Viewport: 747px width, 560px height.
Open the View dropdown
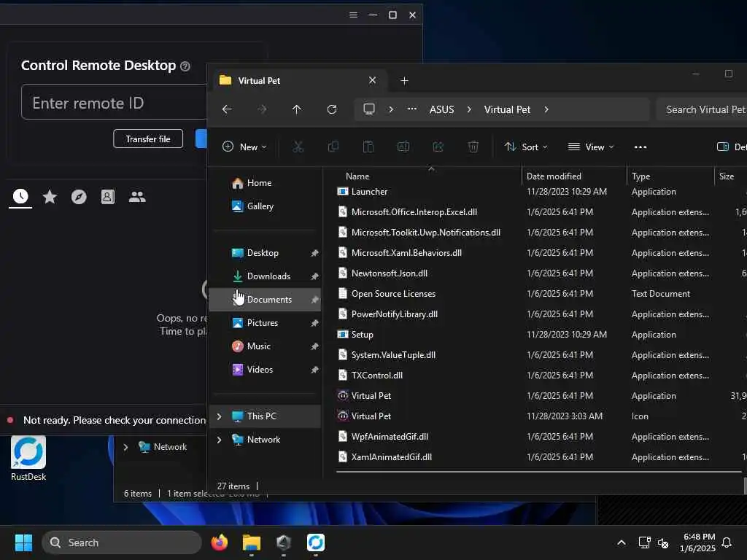(x=591, y=147)
